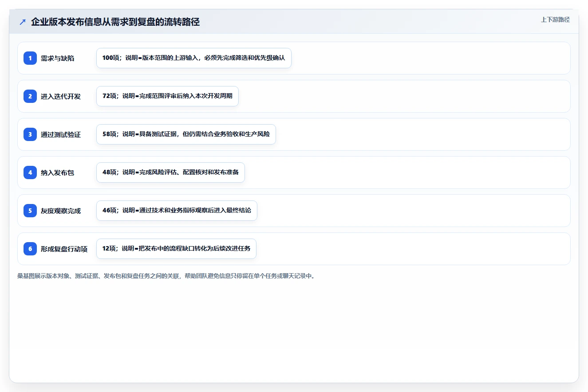Open the 100项 description box
This screenshot has width=588, height=392.
[x=194, y=58]
